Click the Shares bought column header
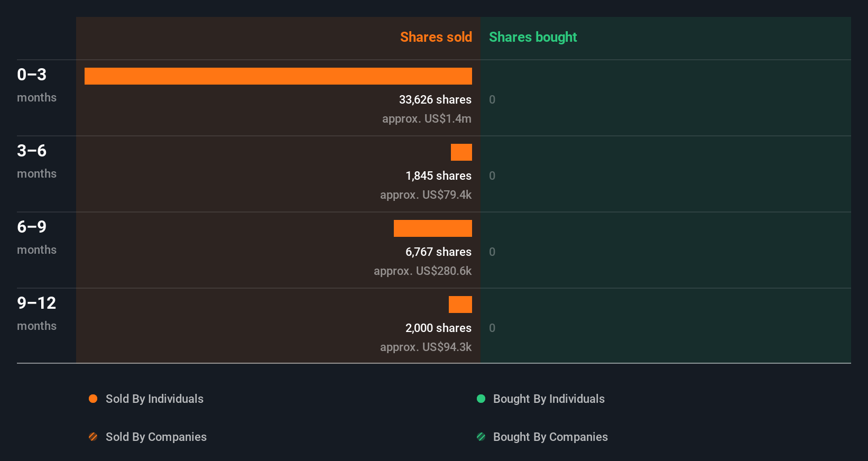The width and height of the screenshot is (868, 461). (533, 37)
